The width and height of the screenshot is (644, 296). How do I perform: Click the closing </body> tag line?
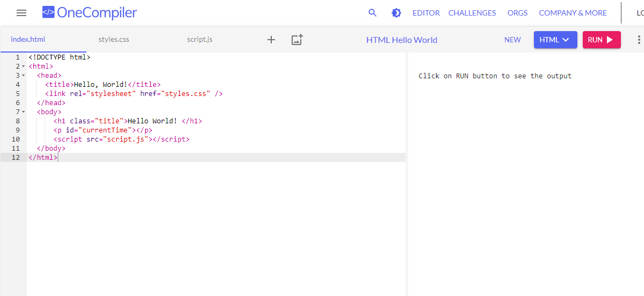(x=51, y=148)
